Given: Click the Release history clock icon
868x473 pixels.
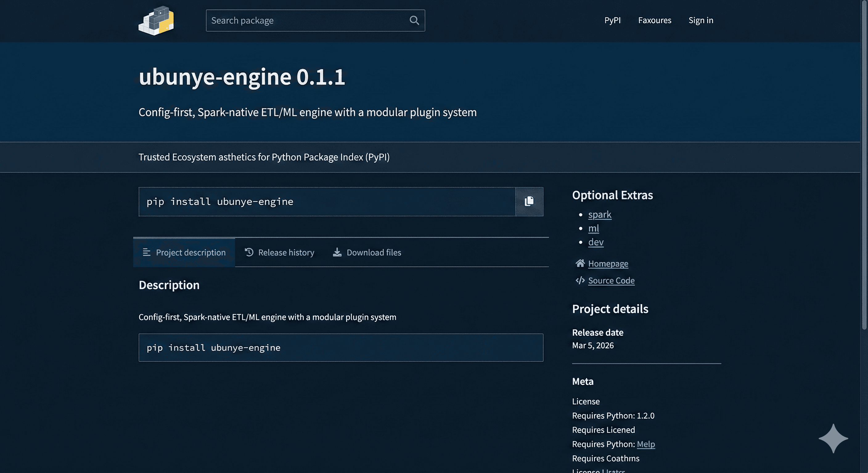Looking at the screenshot, I should (248, 252).
